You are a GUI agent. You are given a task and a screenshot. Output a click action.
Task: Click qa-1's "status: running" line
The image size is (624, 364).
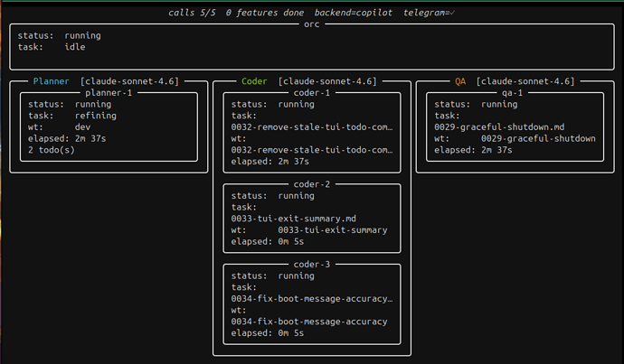[x=476, y=104]
